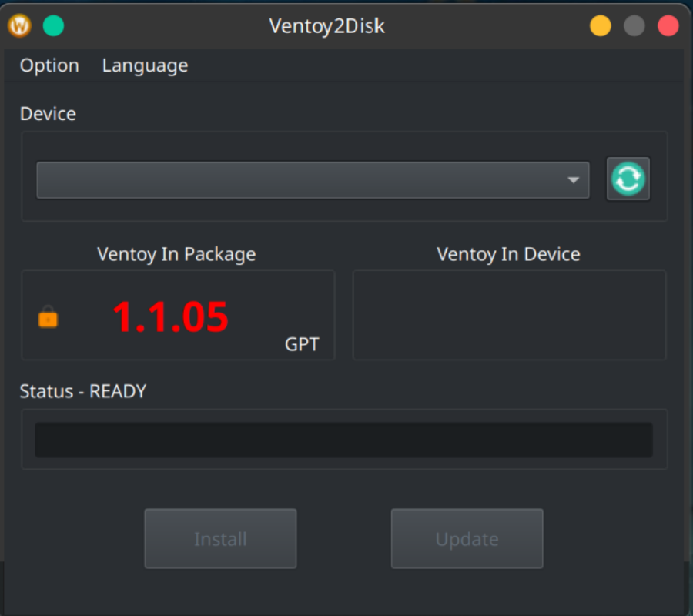This screenshot has width=693, height=616.
Task: Click the Ventoy logo in the title bar
Action: 19,25
